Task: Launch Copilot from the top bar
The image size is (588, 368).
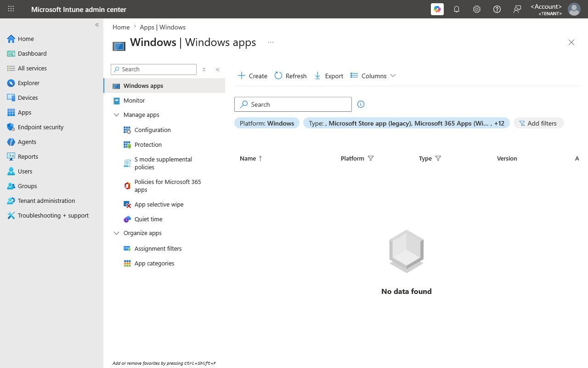Action: [x=437, y=9]
